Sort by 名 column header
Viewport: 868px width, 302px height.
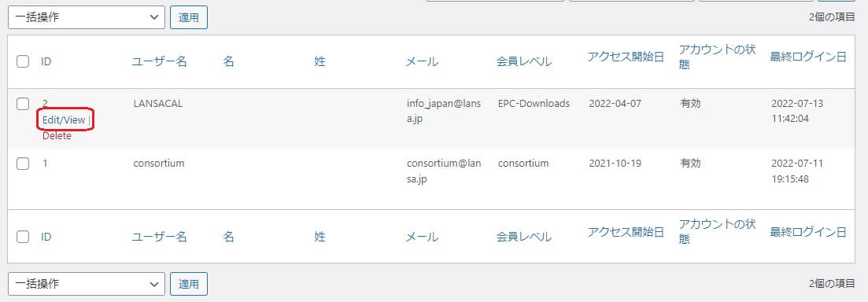pyautogui.click(x=229, y=61)
